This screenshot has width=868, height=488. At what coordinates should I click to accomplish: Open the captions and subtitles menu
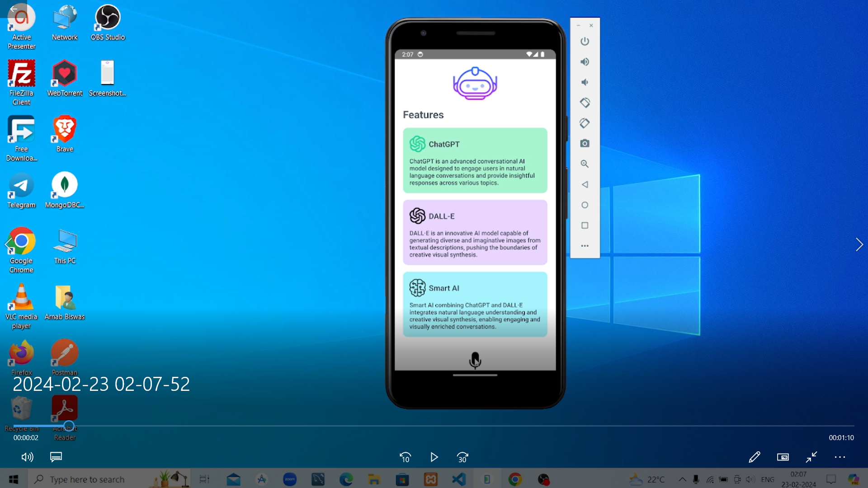(x=56, y=457)
